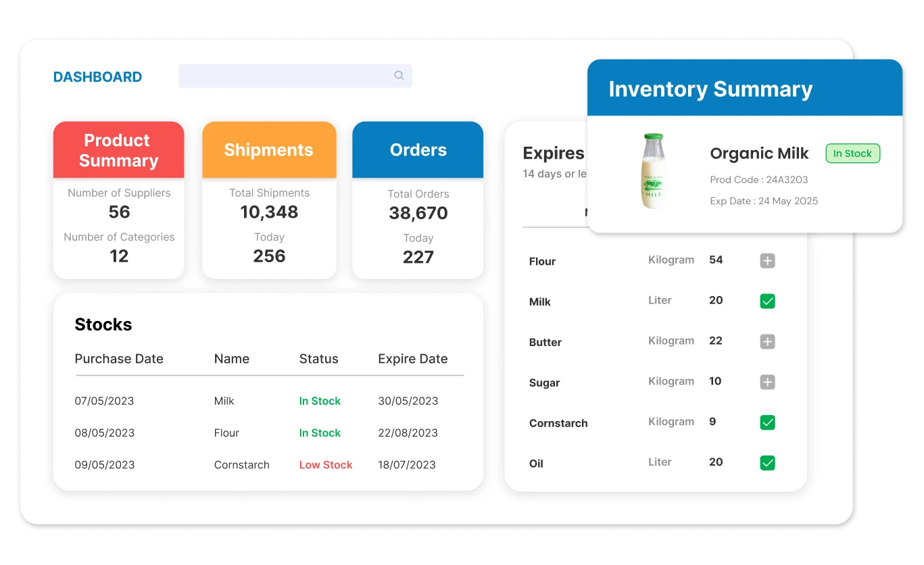Sort stocks by Expire Date header

[x=412, y=359]
